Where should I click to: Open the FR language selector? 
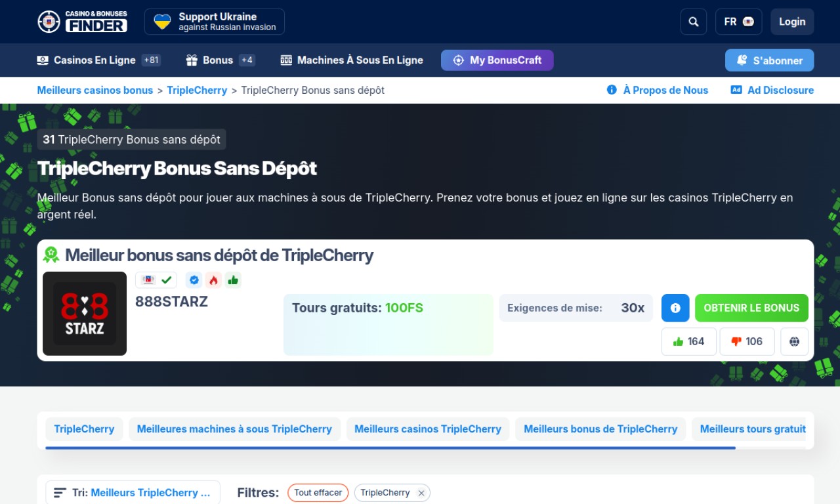coord(739,22)
